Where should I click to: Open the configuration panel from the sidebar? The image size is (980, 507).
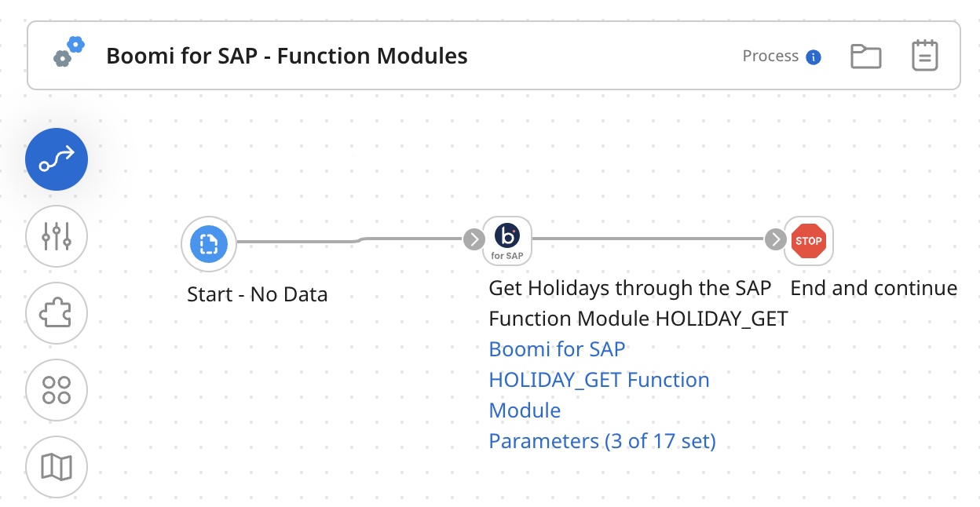[x=56, y=235]
